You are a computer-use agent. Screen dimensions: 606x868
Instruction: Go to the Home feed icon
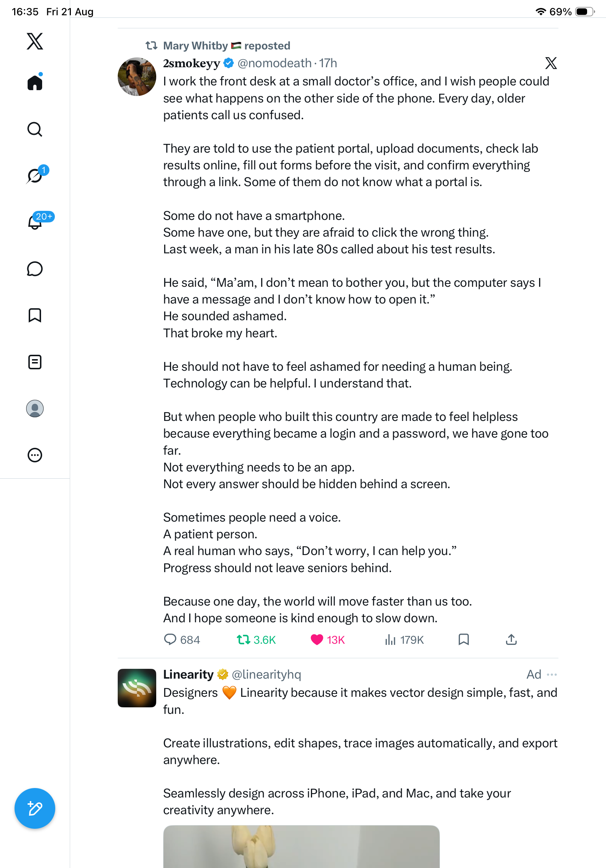pyautogui.click(x=35, y=82)
